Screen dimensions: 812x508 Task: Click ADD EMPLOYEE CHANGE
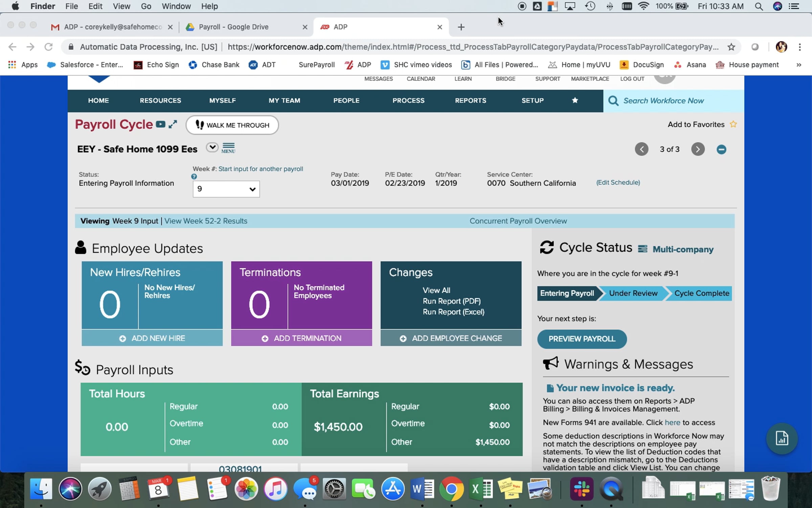[x=451, y=338]
